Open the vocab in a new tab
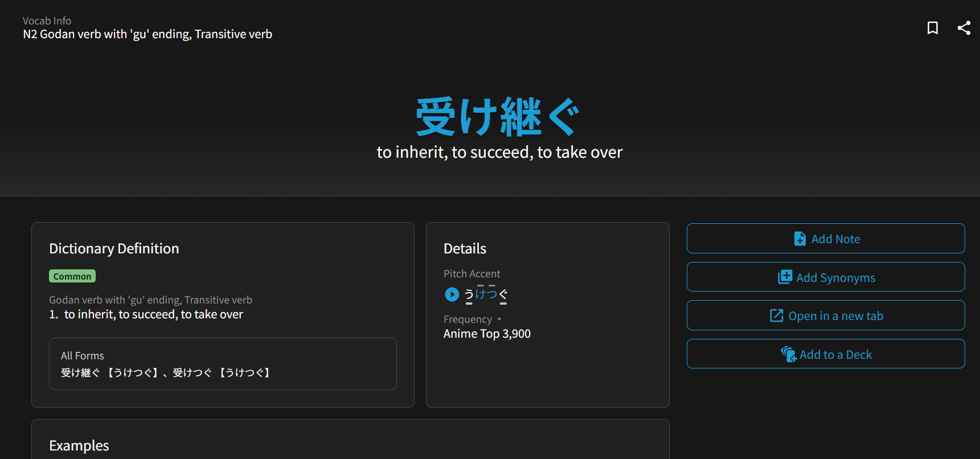The height and width of the screenshot is (459, 980). click(x=826, y=315)
